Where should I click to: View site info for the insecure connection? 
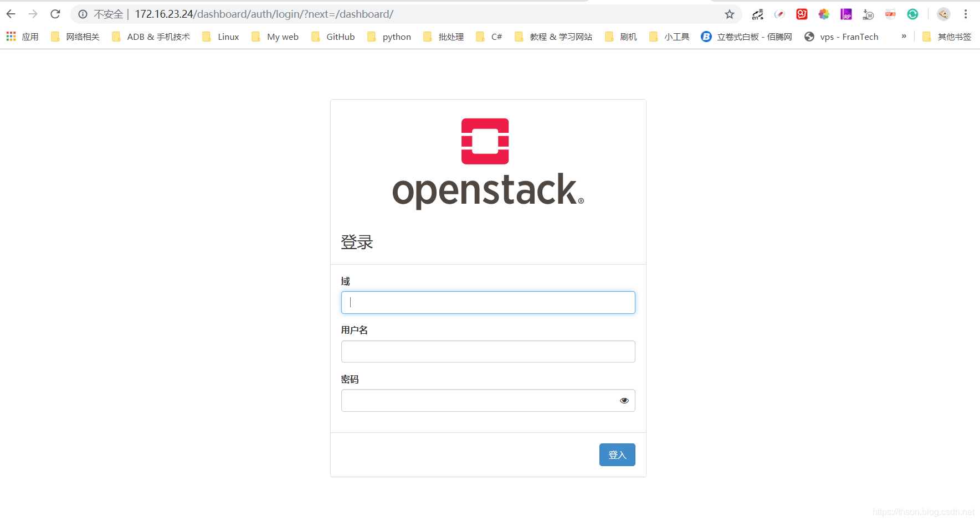83,14
